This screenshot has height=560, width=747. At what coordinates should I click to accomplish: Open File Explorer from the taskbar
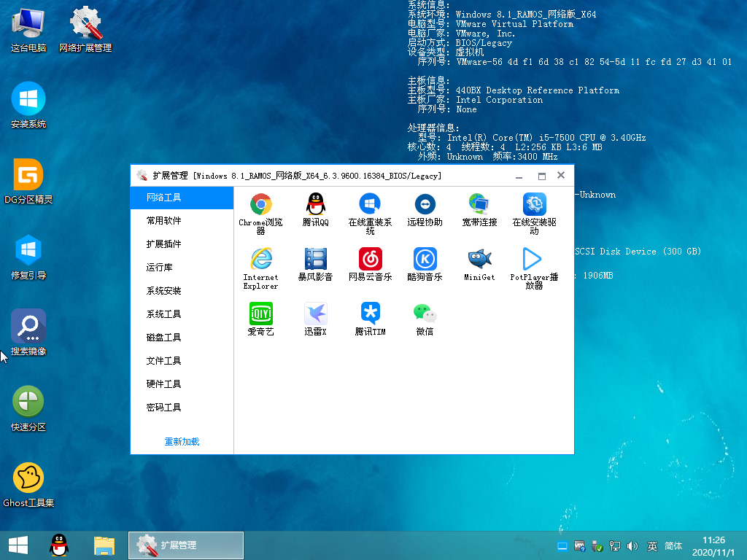tap(104, 545)
